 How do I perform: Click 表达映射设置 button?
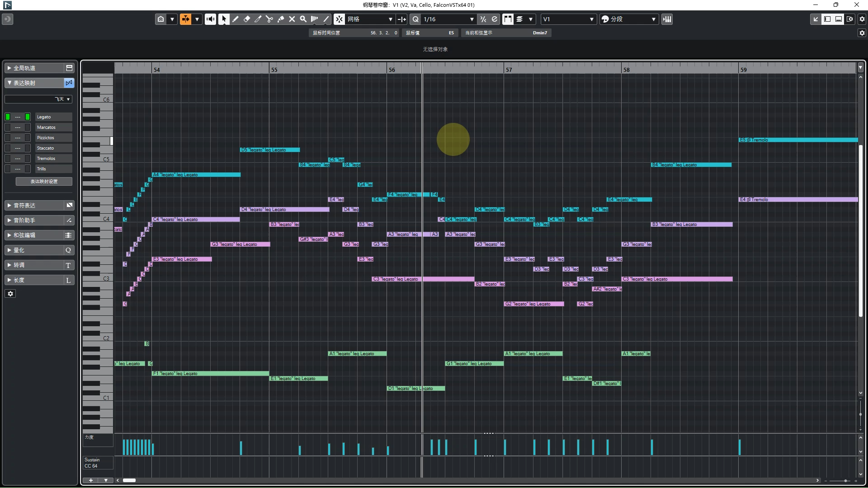44,181
